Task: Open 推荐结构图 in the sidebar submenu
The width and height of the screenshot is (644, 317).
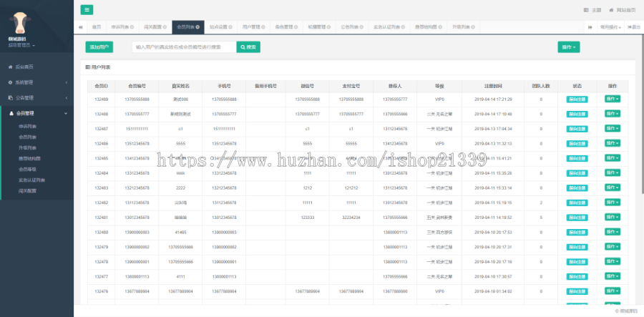Action: point(29,159)
